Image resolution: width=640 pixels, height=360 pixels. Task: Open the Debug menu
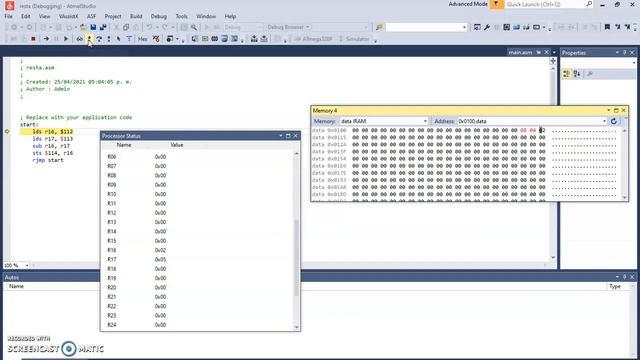click(159, 16)
